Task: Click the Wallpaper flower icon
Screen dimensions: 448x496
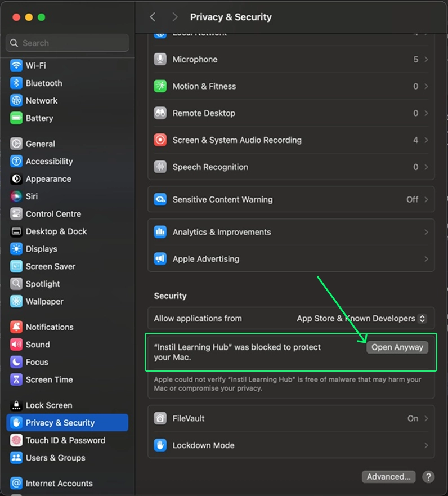Action: [16, 301]
